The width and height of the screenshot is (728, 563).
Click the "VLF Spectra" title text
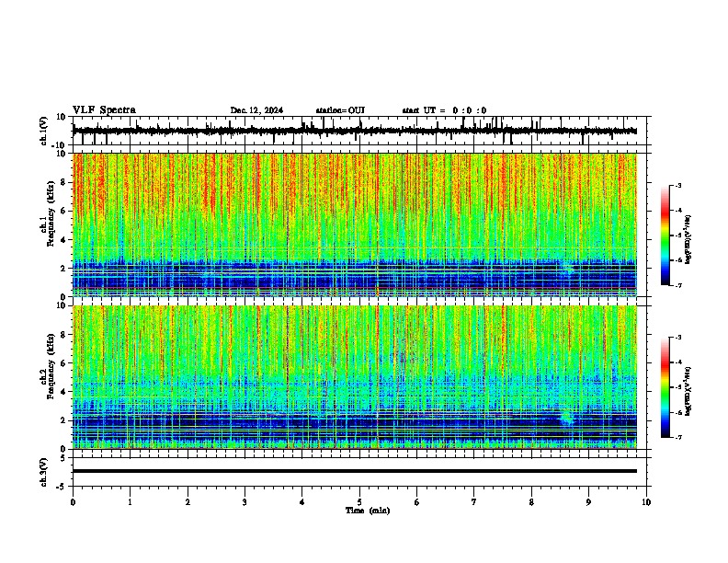click(104, 110)
